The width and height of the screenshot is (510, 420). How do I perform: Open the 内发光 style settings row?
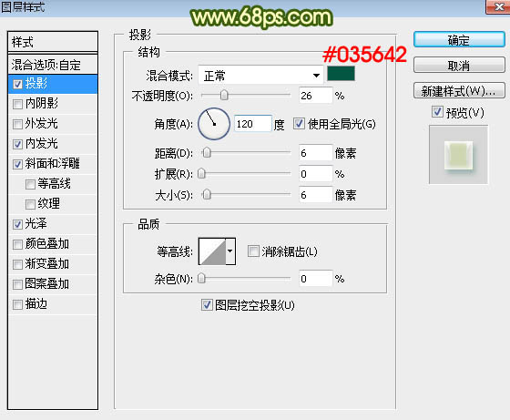(x=53, y=144)
